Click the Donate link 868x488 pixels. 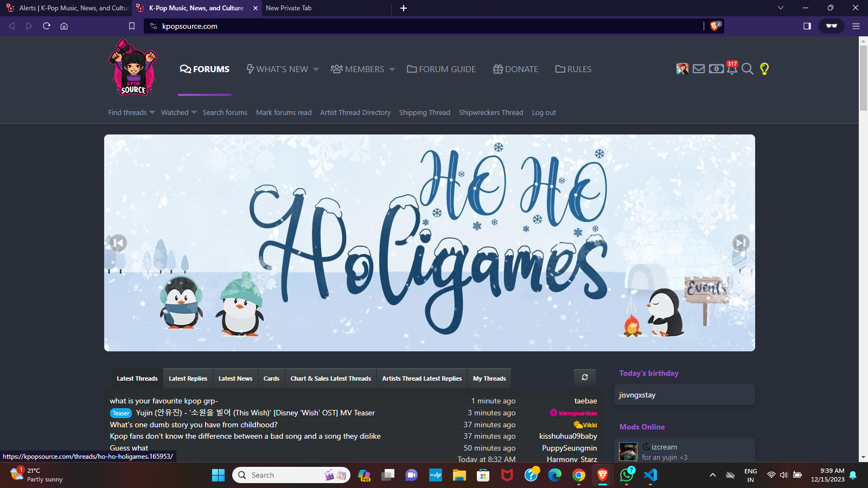click(x=515, y=69)
